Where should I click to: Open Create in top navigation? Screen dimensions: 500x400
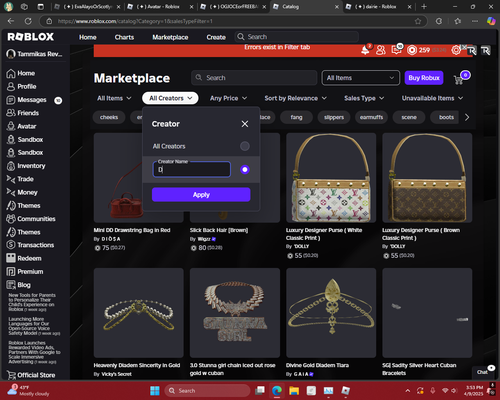[x=216, y=37]
